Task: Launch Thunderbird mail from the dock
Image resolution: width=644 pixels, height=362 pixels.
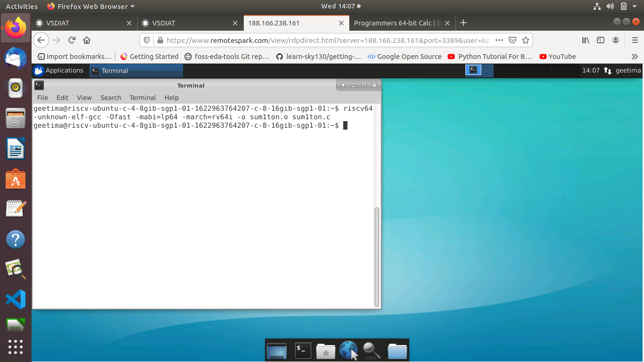Action: coord(16,58)
